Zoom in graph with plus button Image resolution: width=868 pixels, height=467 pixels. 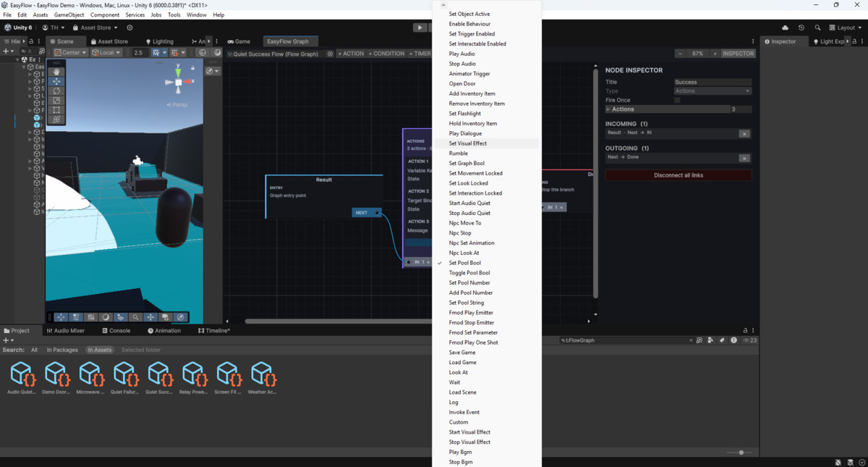coord(715,54)
